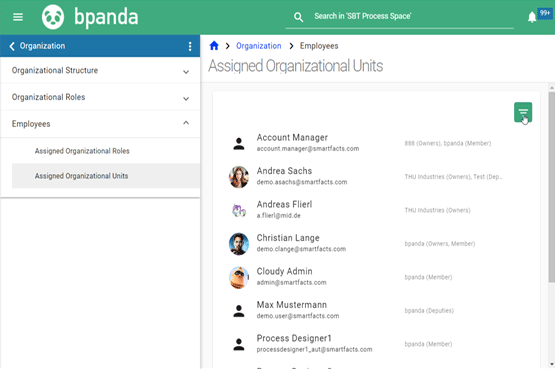Click Andreas Flierl's 'THU Industries (Owners)' text
Screen dimensions: 555x369
point(437,210)
